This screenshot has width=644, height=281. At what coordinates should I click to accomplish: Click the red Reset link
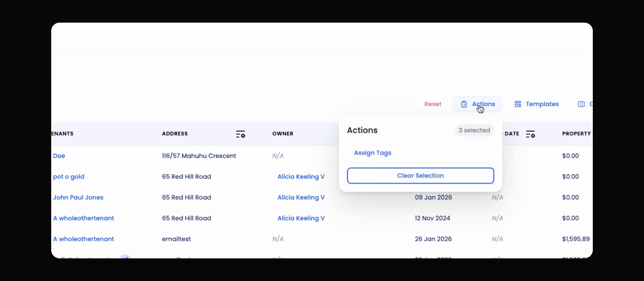point(433,104)
